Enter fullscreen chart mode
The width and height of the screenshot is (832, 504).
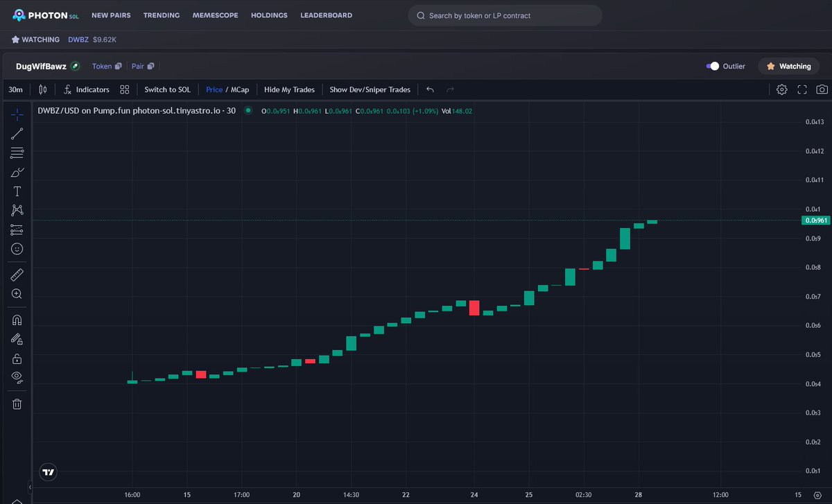802,89
